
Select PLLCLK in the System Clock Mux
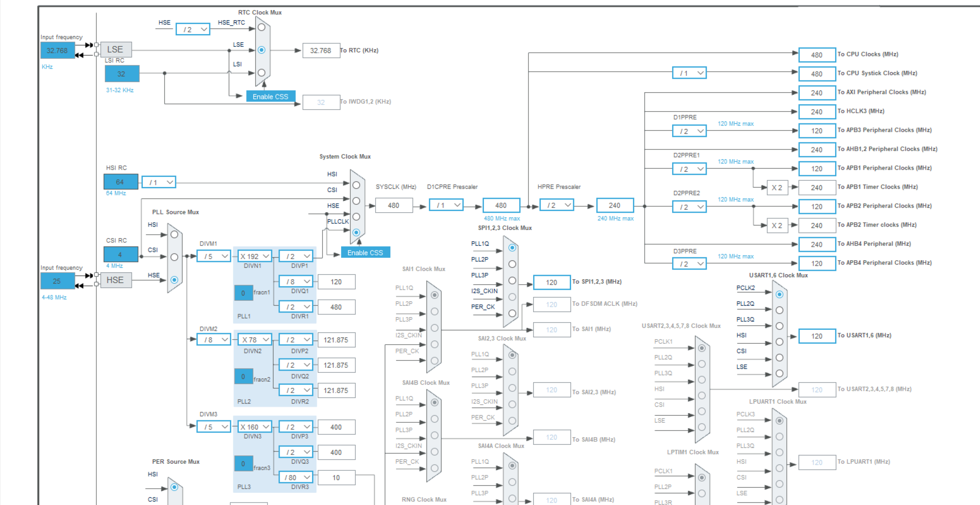(x=356, y=232)
